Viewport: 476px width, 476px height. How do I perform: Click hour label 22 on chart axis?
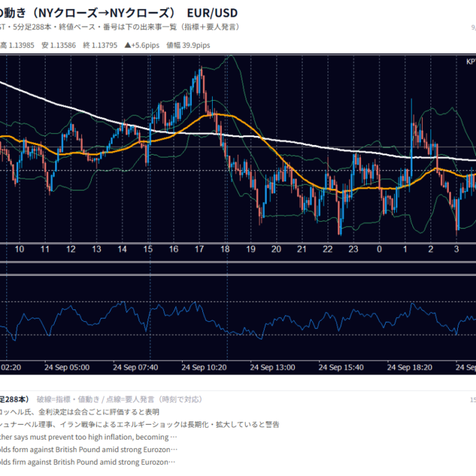coord(328,249)
